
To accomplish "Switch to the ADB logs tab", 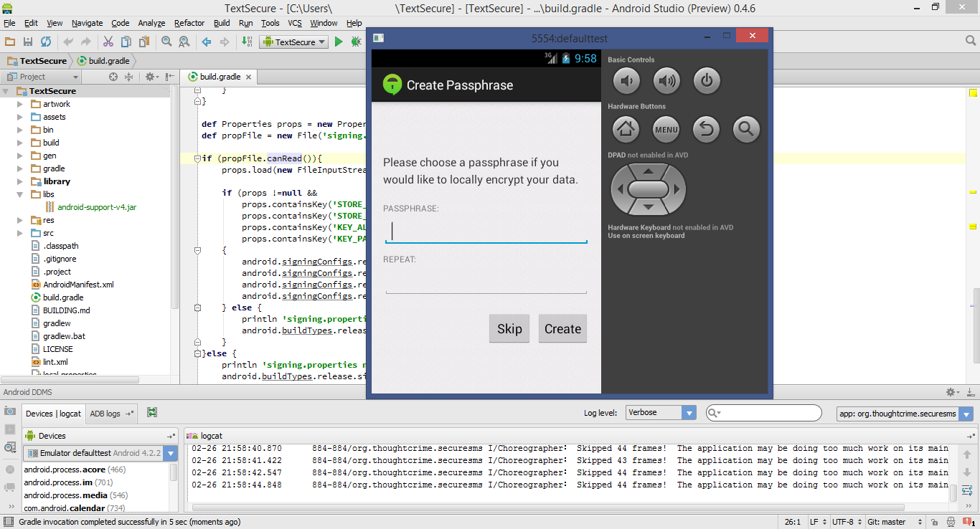I will (111, 414).
